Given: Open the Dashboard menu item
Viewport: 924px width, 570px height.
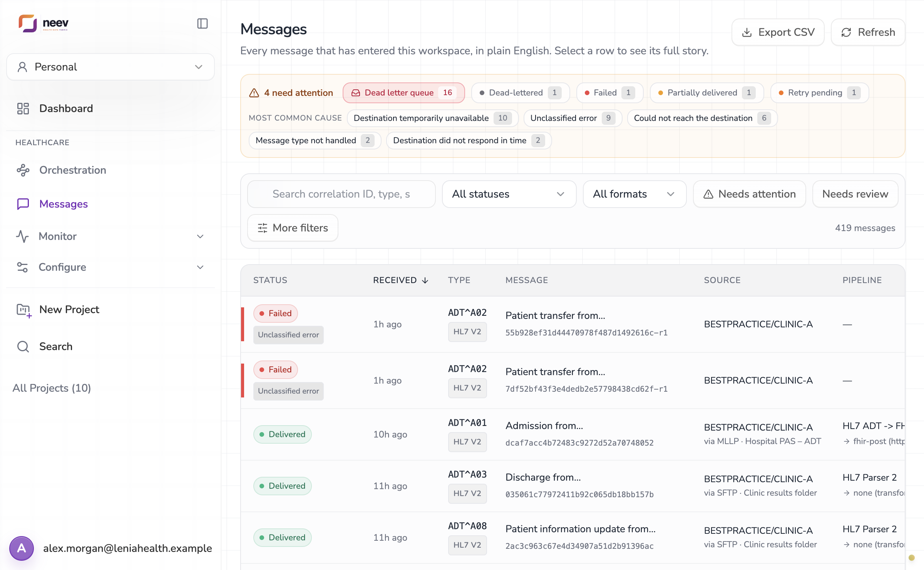Looking at the screenshot, I should click(110, 109).
